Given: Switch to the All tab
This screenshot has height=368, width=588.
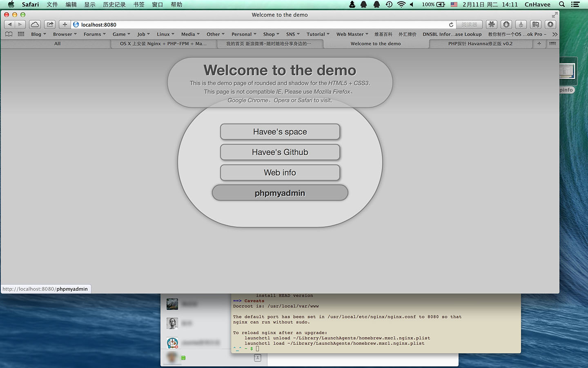Looking at the screenshot, I should point(57,44).
